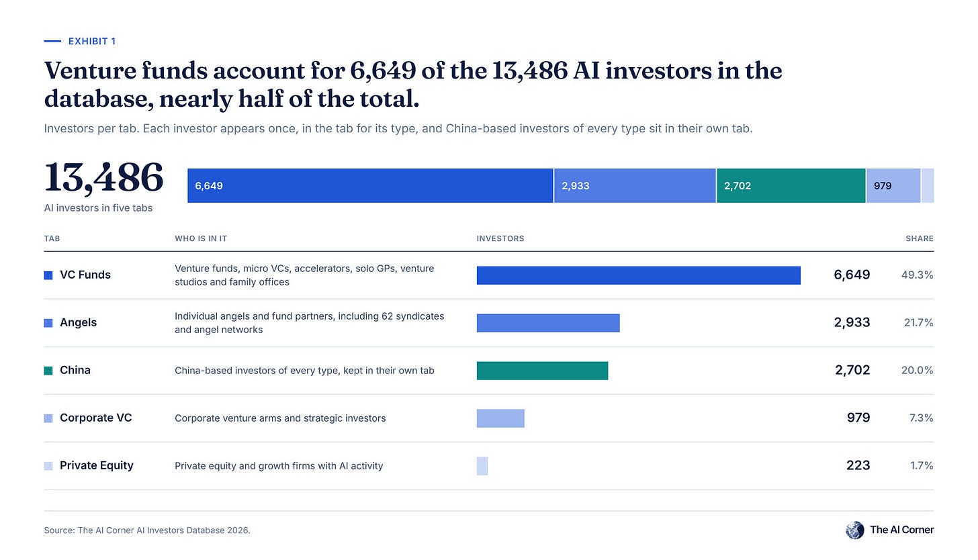This screenshot has width=978, height=560.
Task: Click the INVESTORS column header
Action: tap(500, 238)
